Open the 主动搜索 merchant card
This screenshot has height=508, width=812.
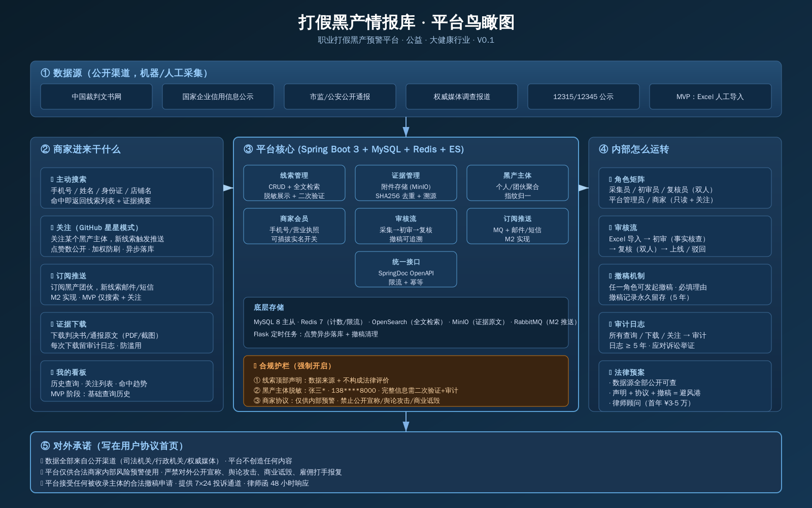[x=127, y=188]
